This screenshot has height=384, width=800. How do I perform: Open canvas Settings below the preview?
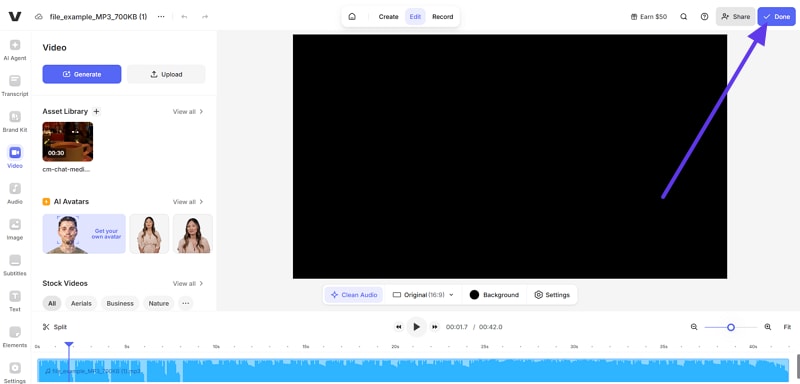(552, 295)
